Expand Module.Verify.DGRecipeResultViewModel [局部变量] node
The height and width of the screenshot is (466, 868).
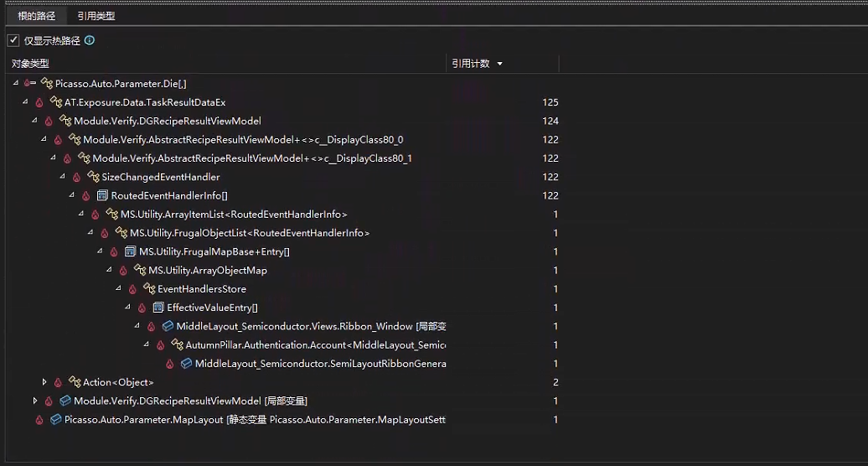tap(35, 401)
